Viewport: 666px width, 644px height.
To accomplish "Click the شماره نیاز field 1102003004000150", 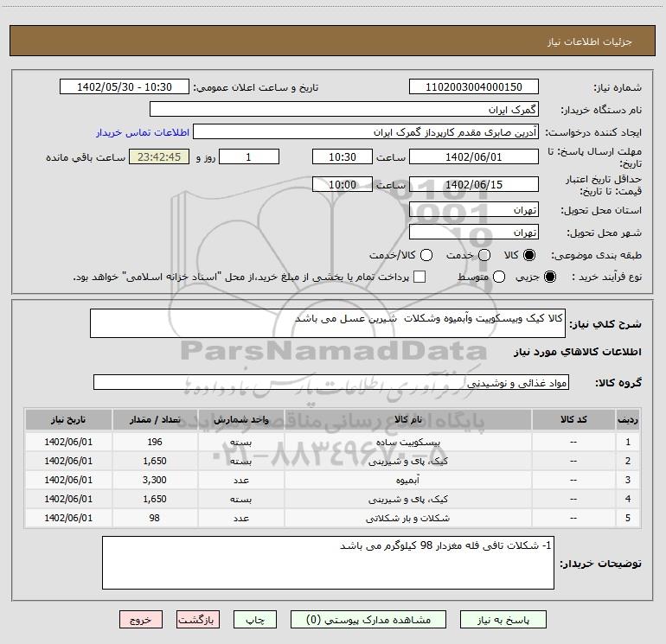I will point(474,87).
